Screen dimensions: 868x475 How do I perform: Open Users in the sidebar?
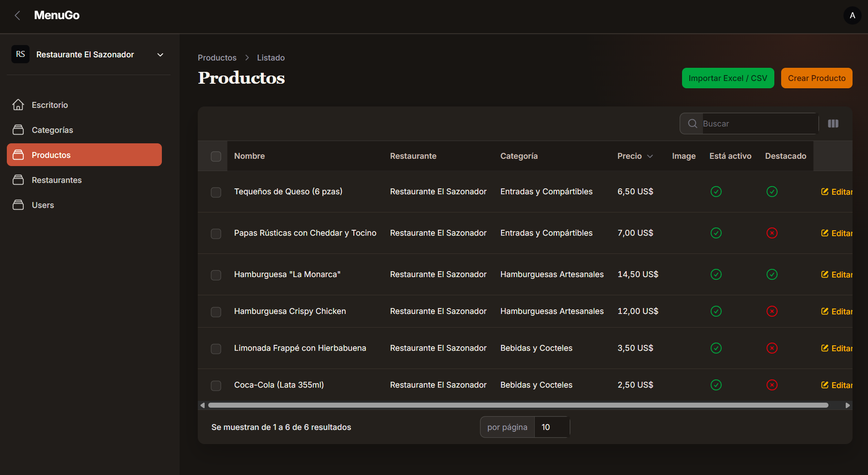click(84, 205)
